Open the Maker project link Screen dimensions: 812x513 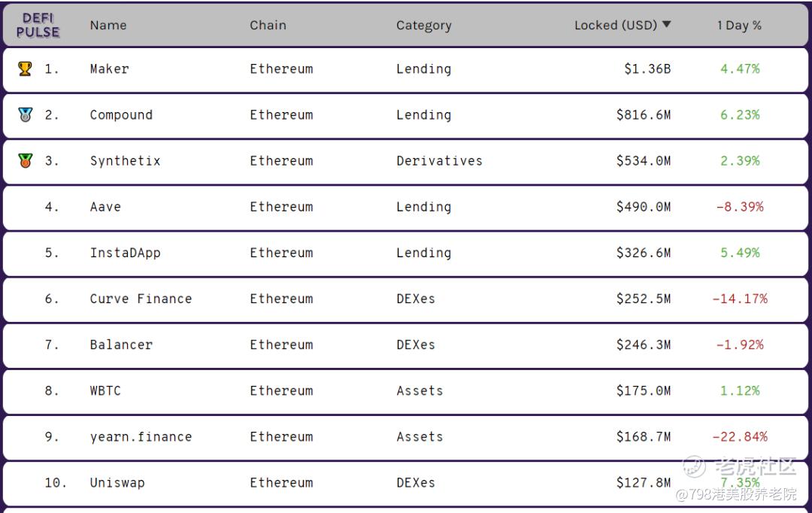pos(109,69)
